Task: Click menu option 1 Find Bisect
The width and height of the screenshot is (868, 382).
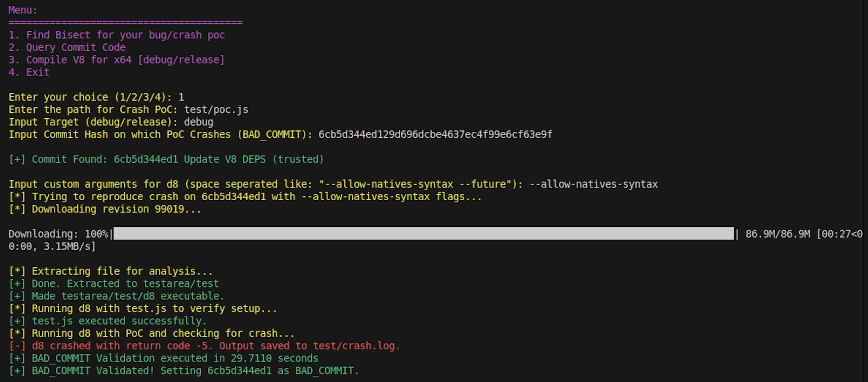Action: [117, 35]
